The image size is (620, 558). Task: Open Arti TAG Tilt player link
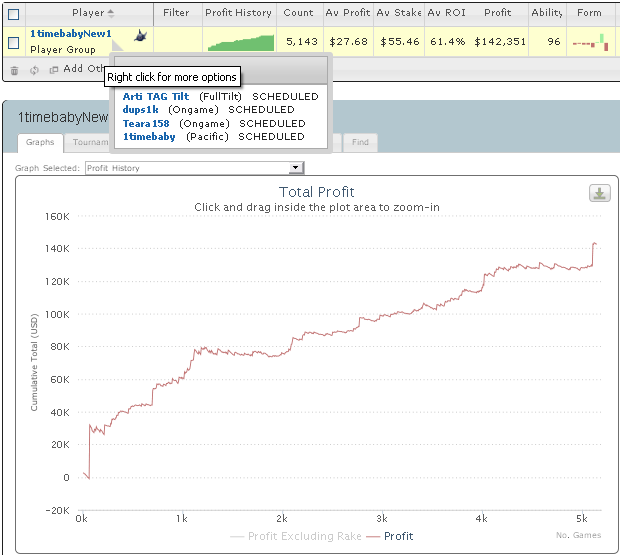[156, 96]
